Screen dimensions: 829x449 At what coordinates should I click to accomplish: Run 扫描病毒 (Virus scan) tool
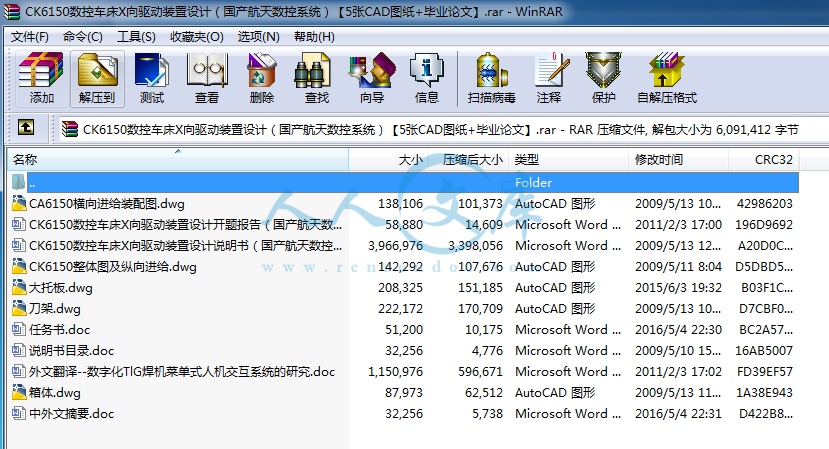coord(492,78)
